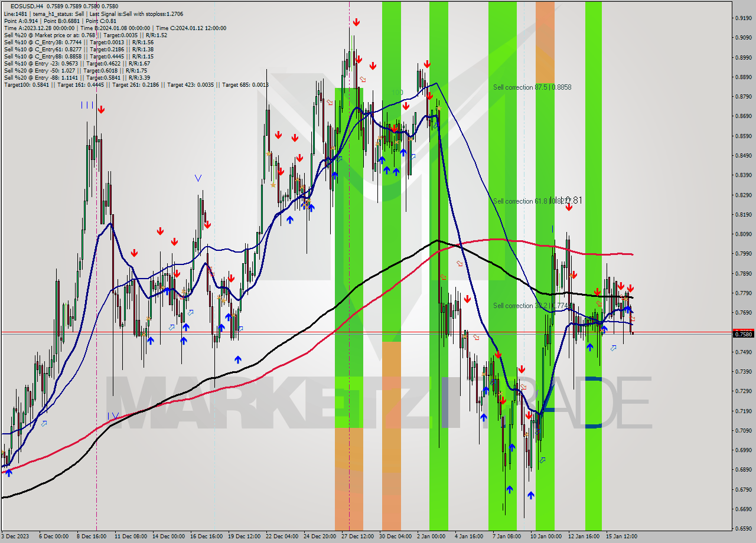756x543 pixels.
Task: Click the '27 Dec 12:00' time axis label
Action: click(357, 537)
